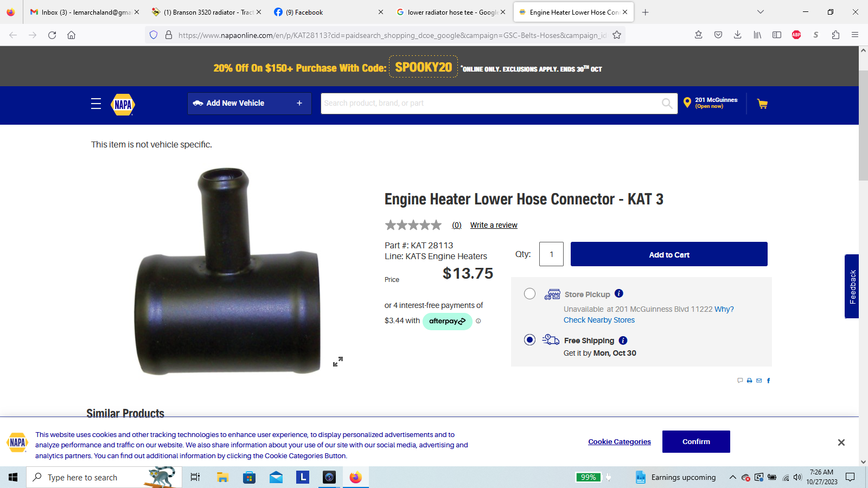Click the search magnifier icon

pos(667,104)
